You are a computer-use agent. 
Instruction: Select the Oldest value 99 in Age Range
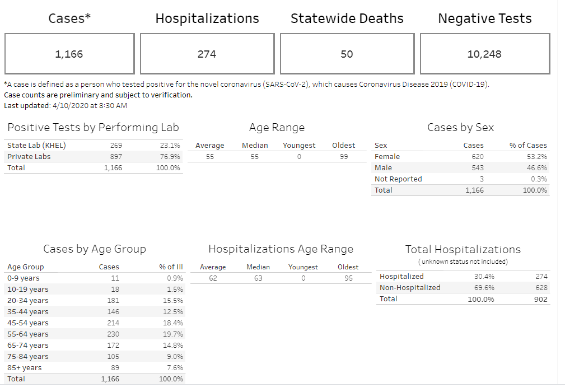point(343,156)
